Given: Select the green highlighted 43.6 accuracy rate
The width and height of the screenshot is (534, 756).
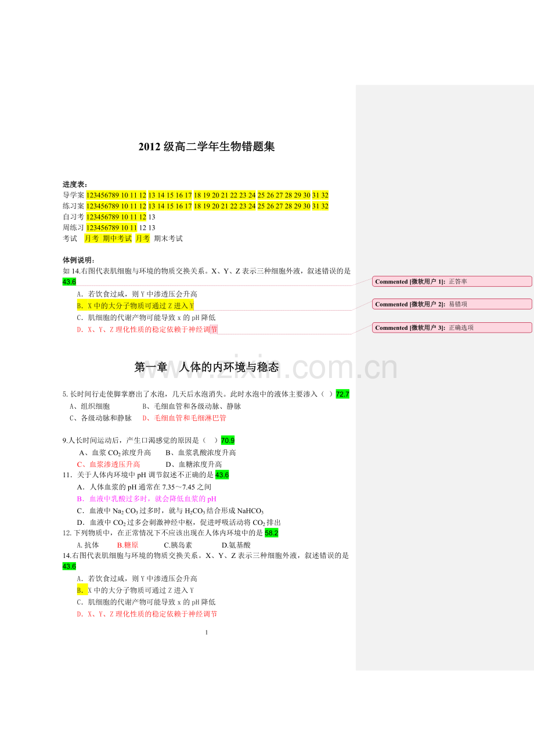Looking at the screenshot, I should point(70,282).
